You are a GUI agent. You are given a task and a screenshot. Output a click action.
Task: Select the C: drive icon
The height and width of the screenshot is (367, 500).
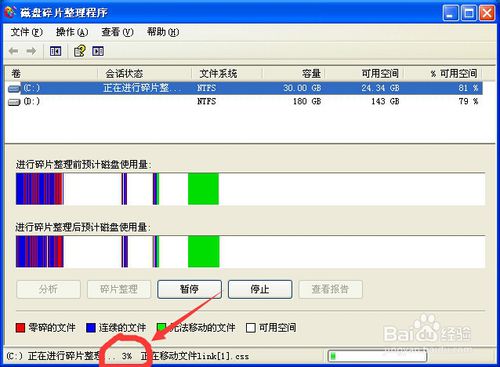pyautogui.click(x=14, y=88)
